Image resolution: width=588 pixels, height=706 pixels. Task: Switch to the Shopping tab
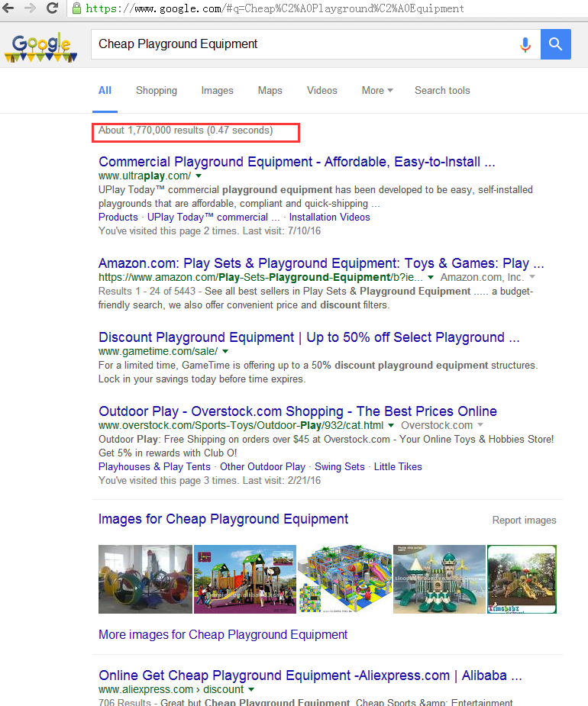(157, 90)
